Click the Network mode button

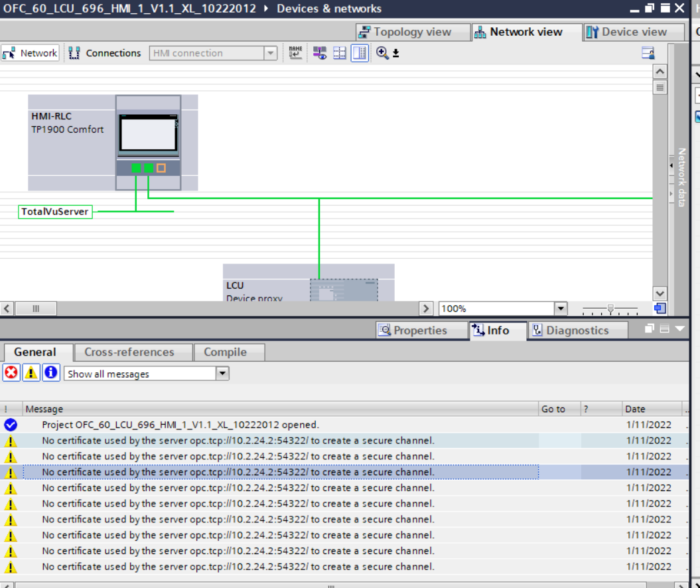coord(31,53)
